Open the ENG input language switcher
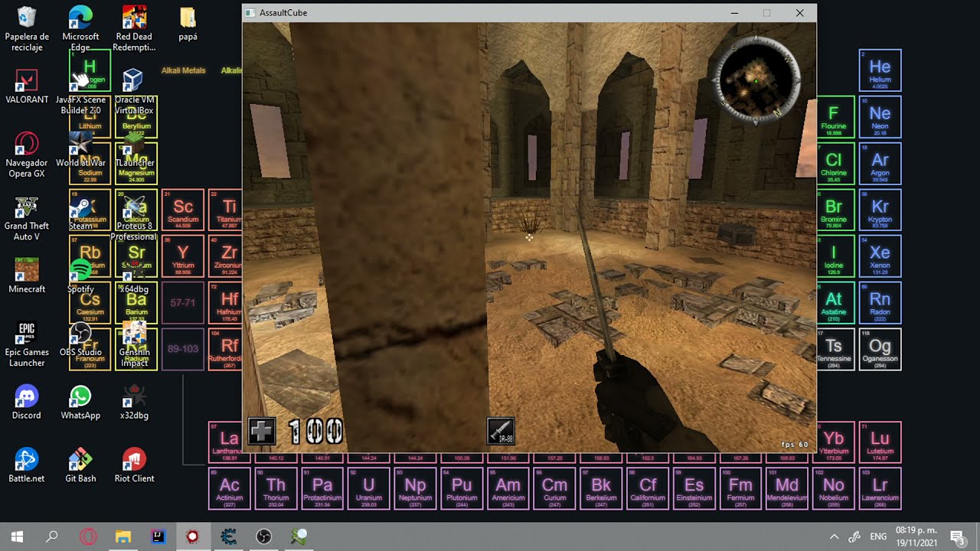The image size is (980, 551). (x=879, y=536)
